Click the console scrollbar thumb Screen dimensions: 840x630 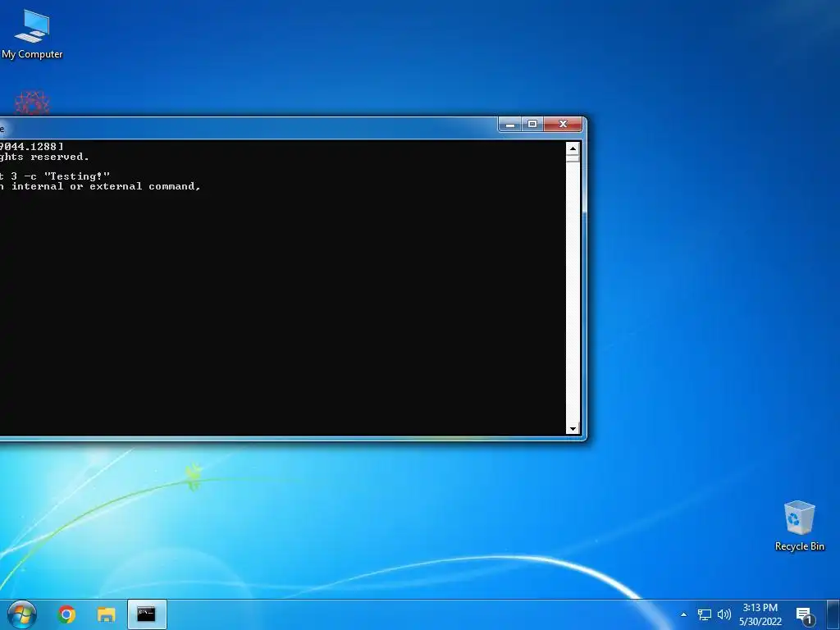coord(573,158)
